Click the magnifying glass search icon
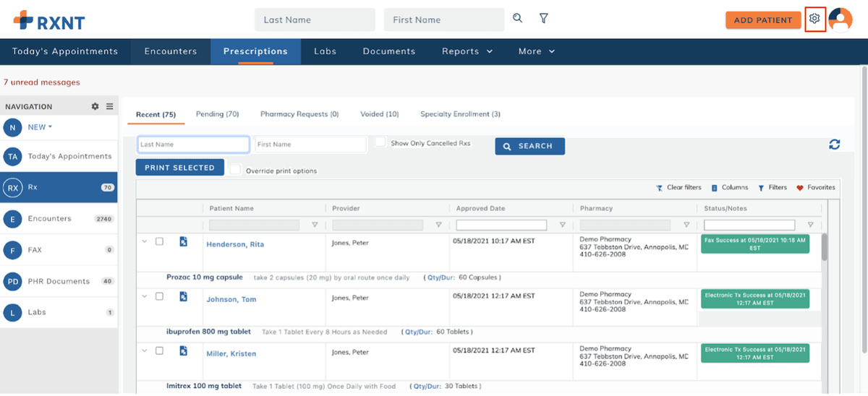The width and height of the screenshot is (868, 396). (517, 19)
